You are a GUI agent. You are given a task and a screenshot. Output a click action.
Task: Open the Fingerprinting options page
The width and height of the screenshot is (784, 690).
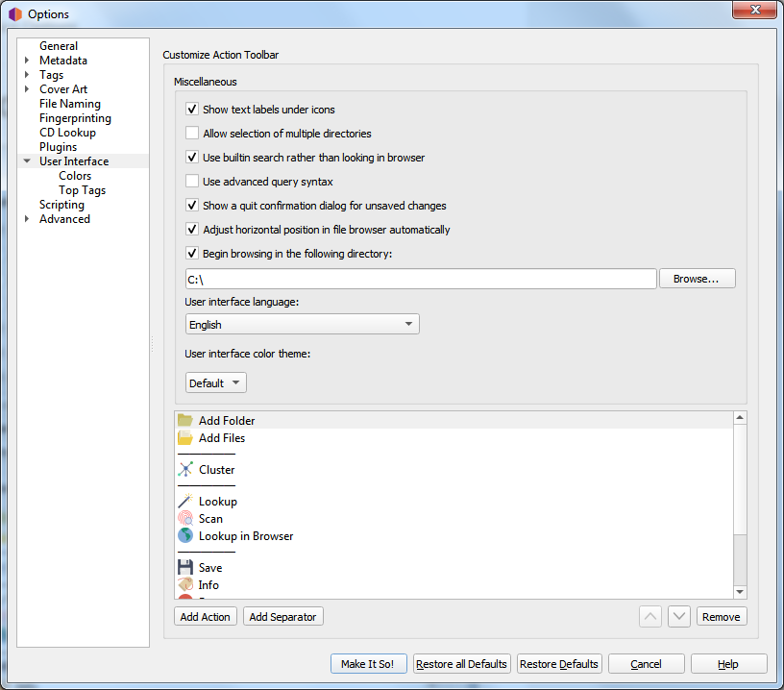click(x=75, y=118)
